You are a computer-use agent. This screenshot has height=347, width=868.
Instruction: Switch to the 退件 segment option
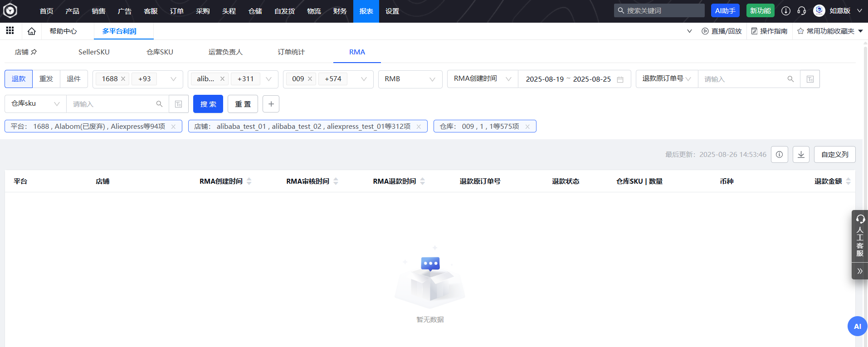73,79
